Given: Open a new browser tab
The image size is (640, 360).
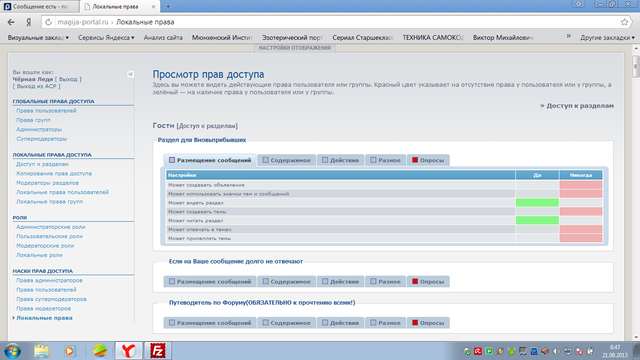Looking at the screenshot, I should coord(168,7).
